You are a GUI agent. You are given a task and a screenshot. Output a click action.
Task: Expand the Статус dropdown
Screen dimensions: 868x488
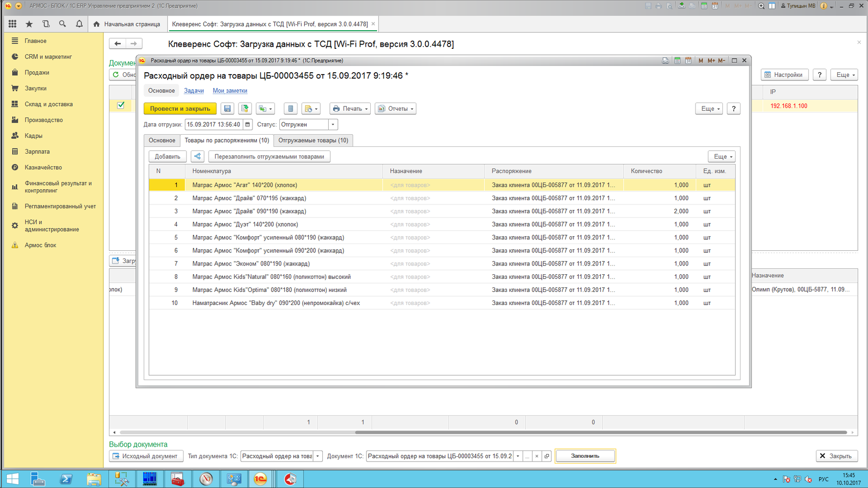pyautogui.click(x=333, y=124)
